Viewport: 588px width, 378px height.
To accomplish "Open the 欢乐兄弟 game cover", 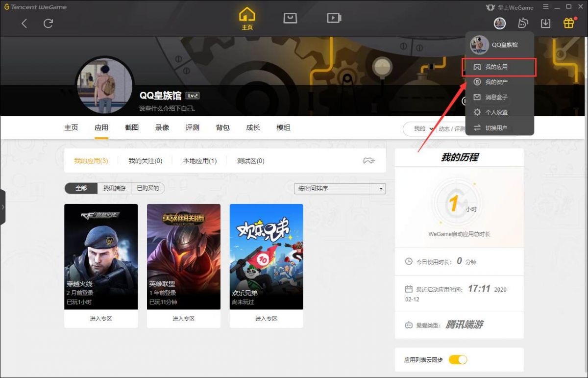I will pos(267,257).
